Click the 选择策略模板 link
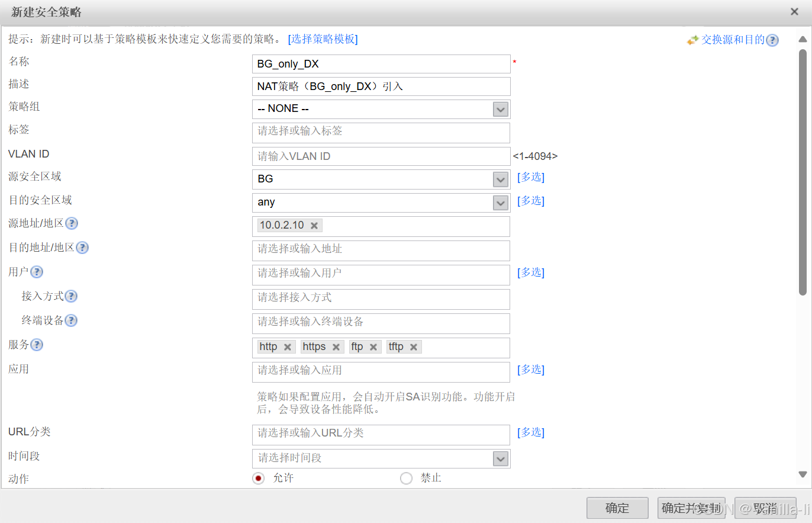812x523 pixels. coord(323,39)
